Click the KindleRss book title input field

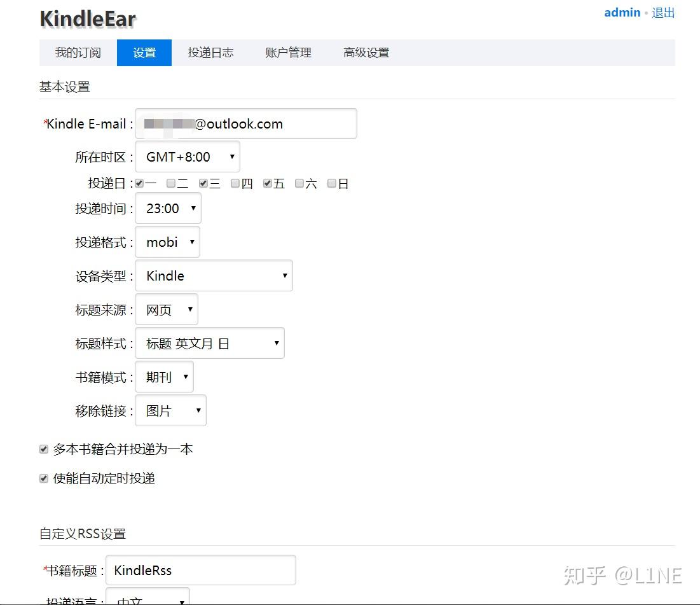(200, 570)
